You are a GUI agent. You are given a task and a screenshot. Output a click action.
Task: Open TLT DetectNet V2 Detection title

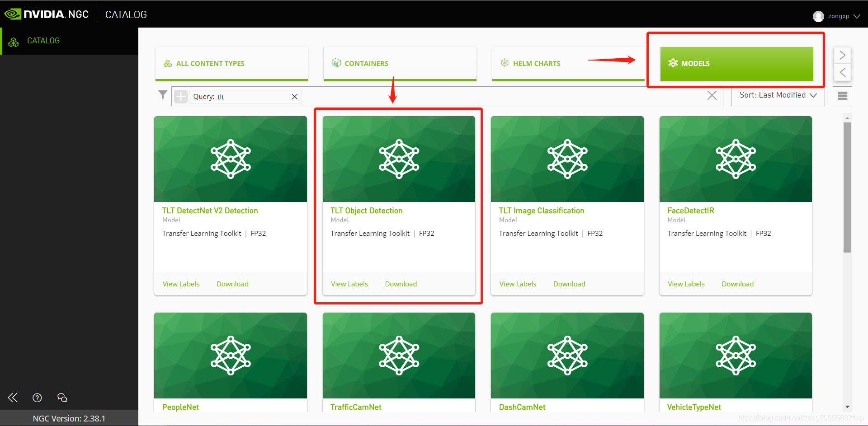pyautogui.click(x=210, y=211)
